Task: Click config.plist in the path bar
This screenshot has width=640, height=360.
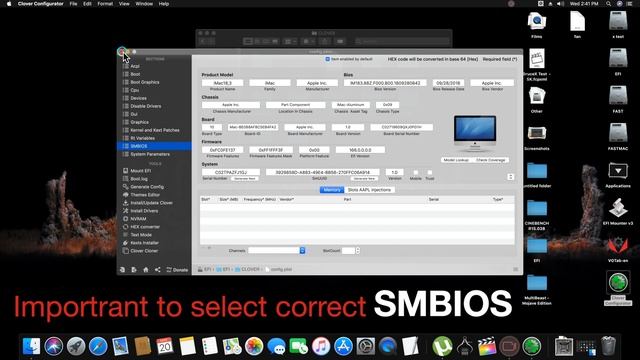Action: click(278, 269)
